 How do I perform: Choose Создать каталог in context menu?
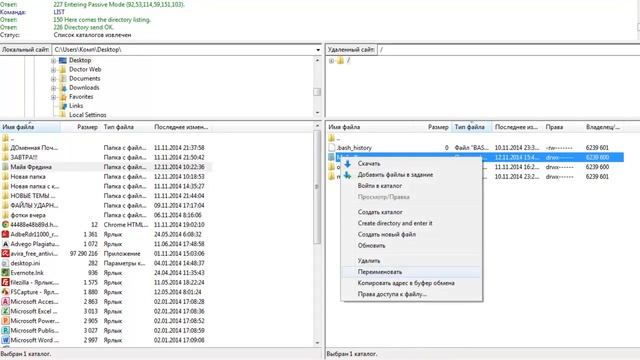[x=380, y=212]
